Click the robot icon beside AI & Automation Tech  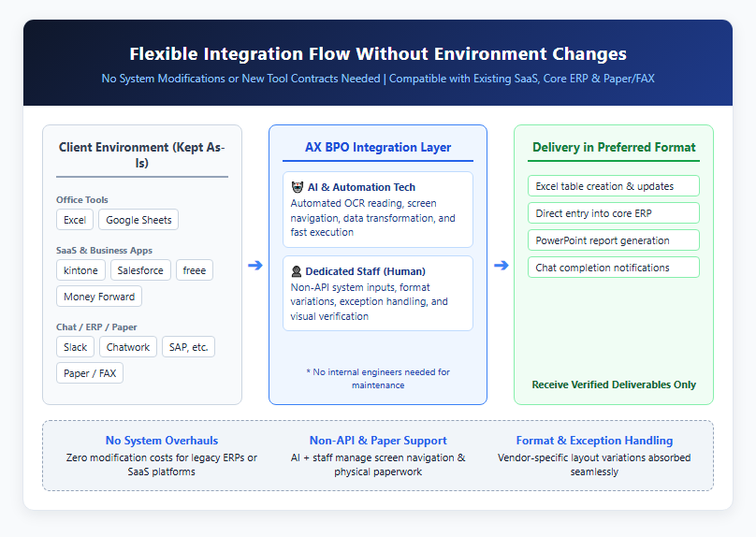click(298, 187)
